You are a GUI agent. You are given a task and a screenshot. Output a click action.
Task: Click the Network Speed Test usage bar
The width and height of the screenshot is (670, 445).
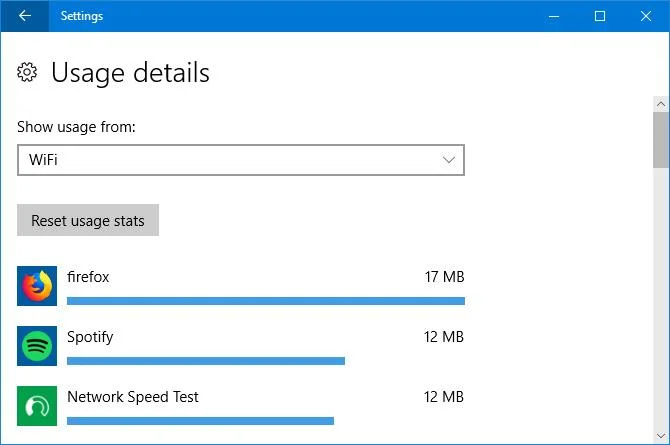point(200,421)
